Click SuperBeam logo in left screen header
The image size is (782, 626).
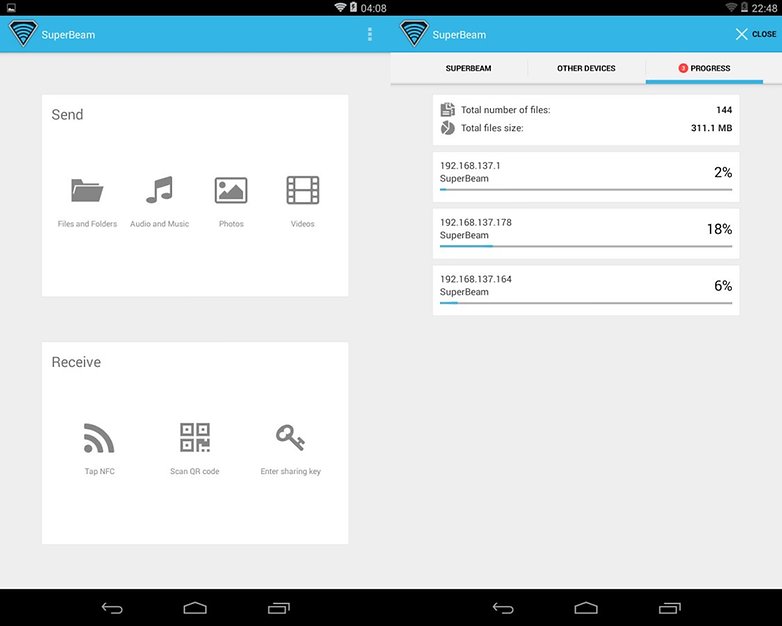click(x=23, y=33)
